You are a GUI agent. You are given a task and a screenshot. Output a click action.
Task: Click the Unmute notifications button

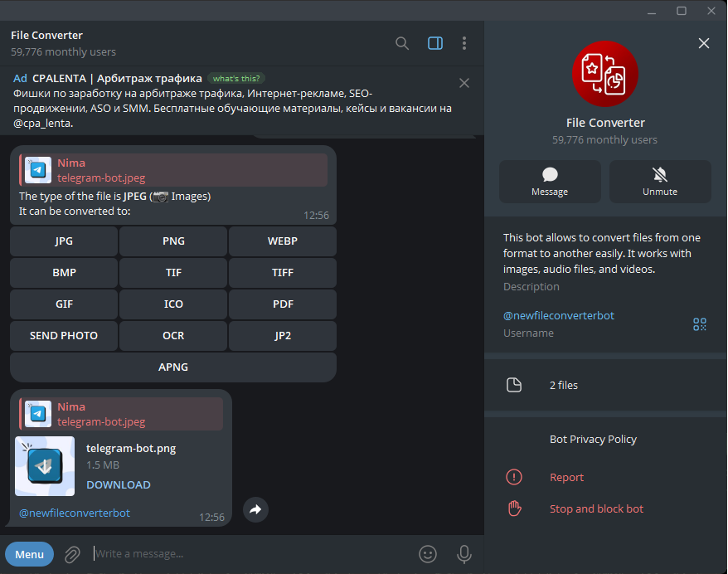click(660, 181)
